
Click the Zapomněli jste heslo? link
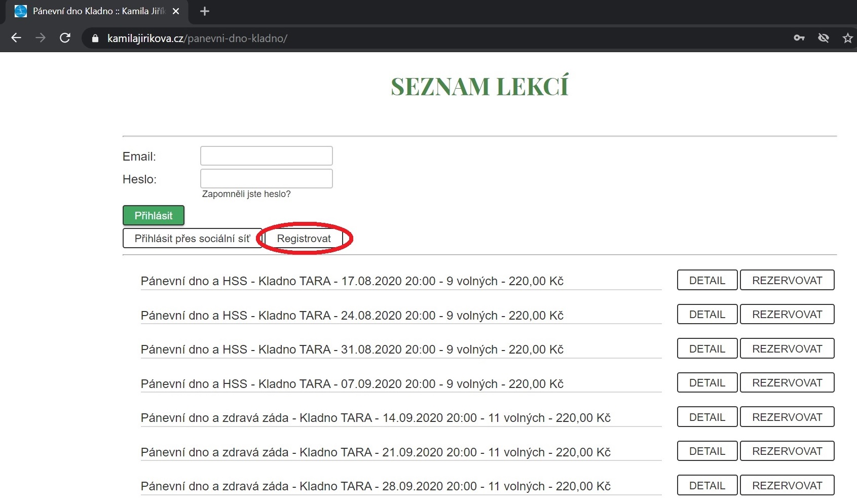click(246, 194)
